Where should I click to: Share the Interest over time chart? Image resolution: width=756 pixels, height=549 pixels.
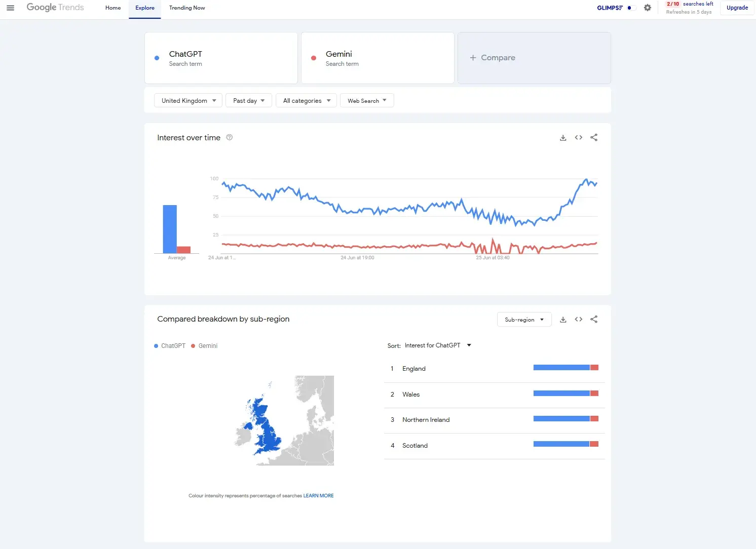(x=593, y=137)
